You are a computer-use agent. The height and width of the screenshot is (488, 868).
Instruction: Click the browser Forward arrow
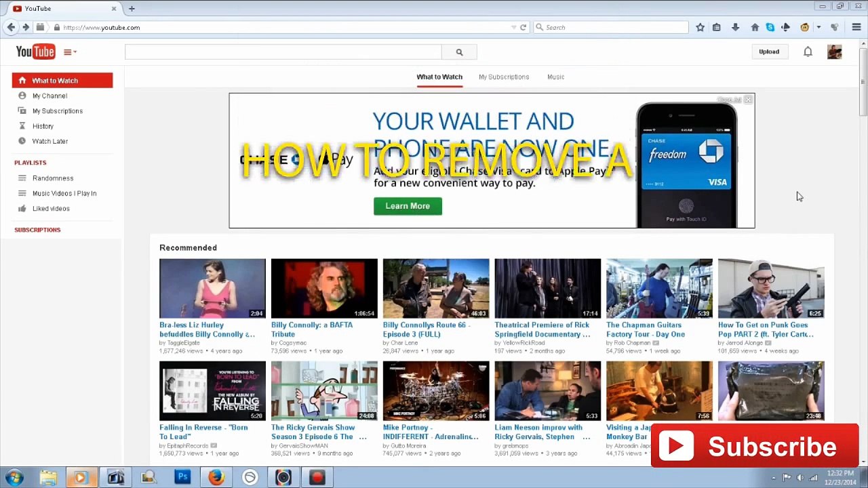pos(26,27)
